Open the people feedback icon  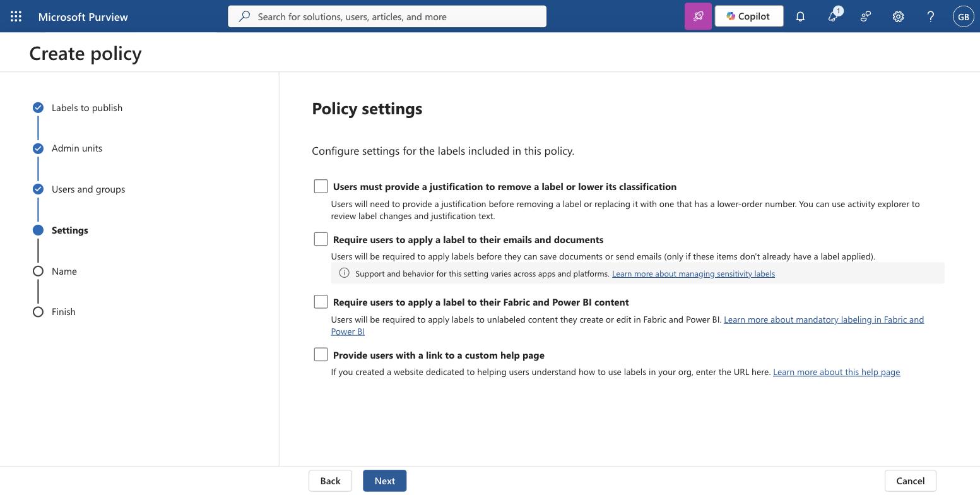coord(866,16)
